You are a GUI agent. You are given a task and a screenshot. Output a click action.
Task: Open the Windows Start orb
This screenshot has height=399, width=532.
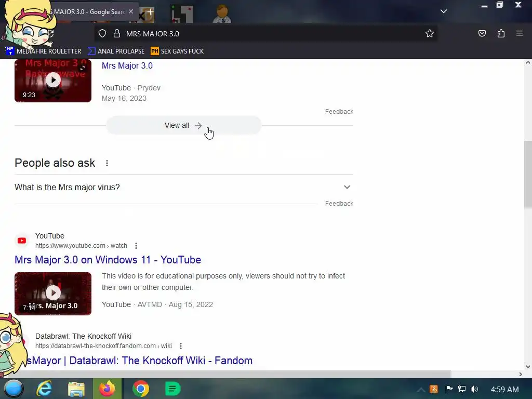pyautogui.click(x=13, y=389)
